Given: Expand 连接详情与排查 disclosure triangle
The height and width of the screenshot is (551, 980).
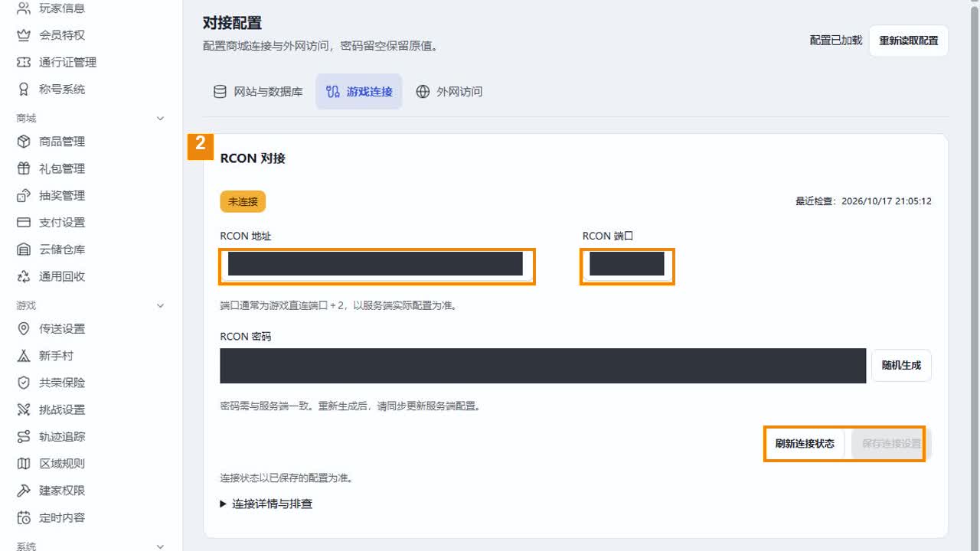Looking at the screenshot, I should (224, 504).
